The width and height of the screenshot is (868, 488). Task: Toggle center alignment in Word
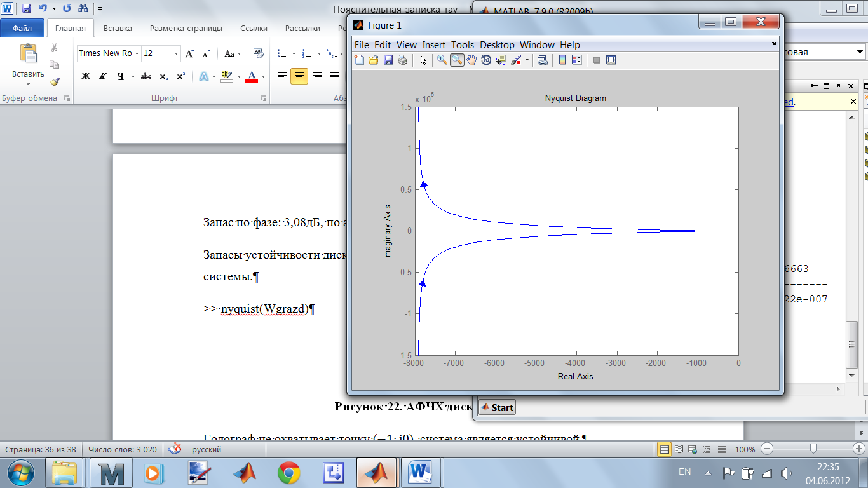pos(299,76)
